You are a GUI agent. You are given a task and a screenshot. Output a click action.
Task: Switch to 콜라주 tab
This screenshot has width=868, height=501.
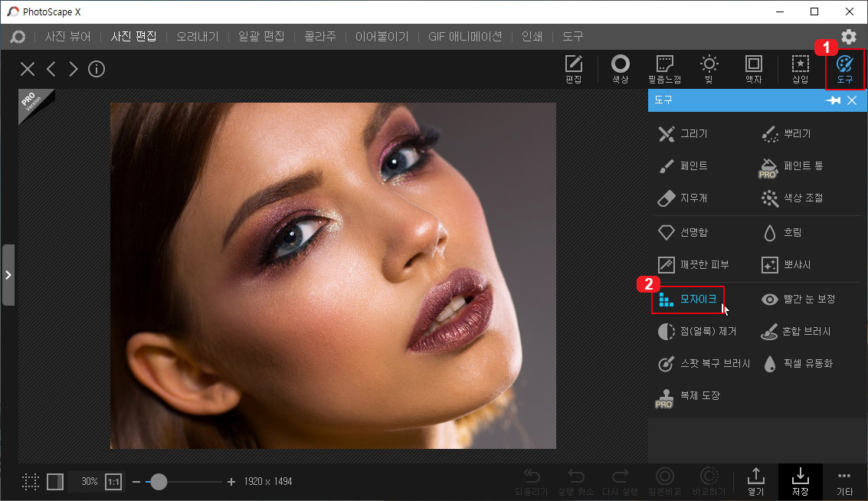(320, 37)
